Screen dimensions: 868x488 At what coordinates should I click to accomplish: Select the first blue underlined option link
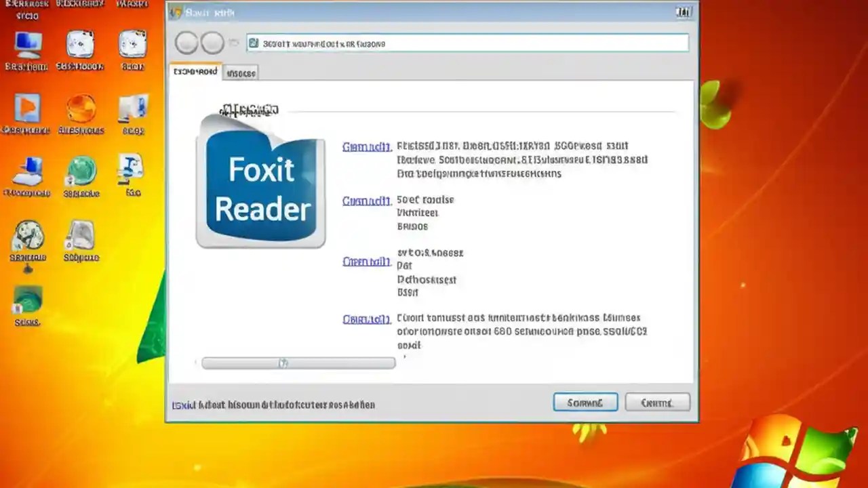pos(366,146)
